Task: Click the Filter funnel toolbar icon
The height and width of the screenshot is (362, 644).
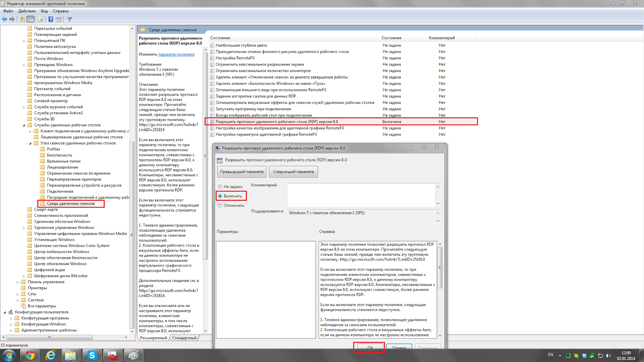Action: tap(69, 19)
